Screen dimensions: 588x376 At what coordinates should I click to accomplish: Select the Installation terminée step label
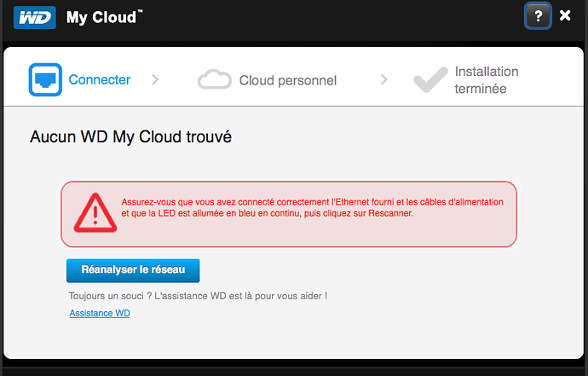(486, 80)
